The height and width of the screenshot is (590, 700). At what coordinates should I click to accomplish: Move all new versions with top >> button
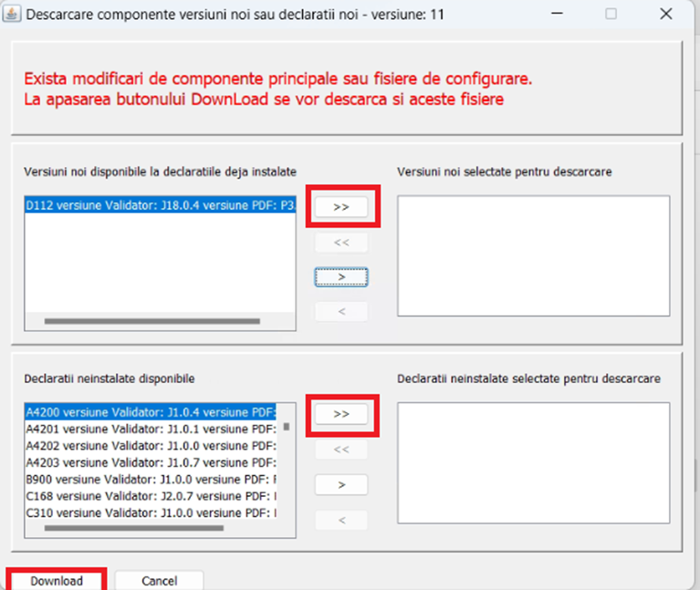coord(341,207)
